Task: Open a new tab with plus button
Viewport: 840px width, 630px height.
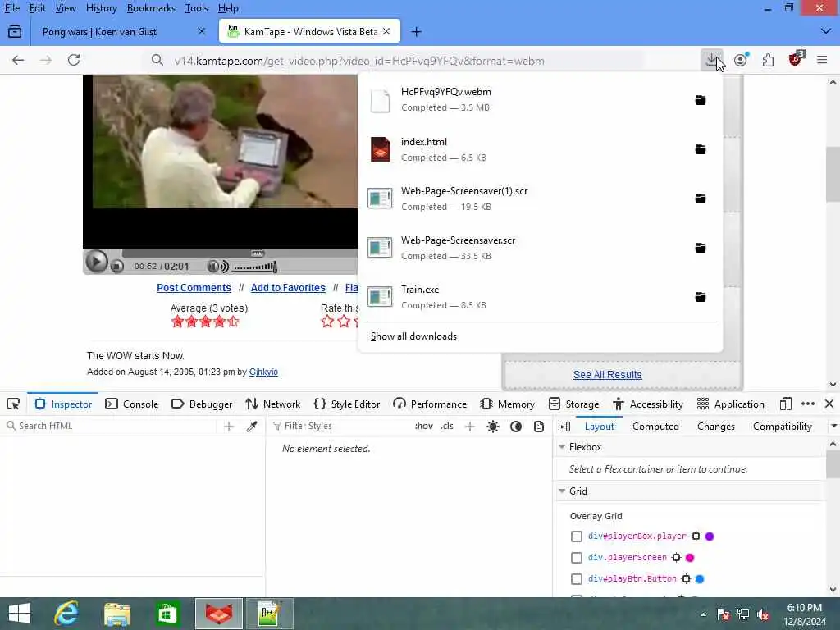Action: [x=416, y=32]
